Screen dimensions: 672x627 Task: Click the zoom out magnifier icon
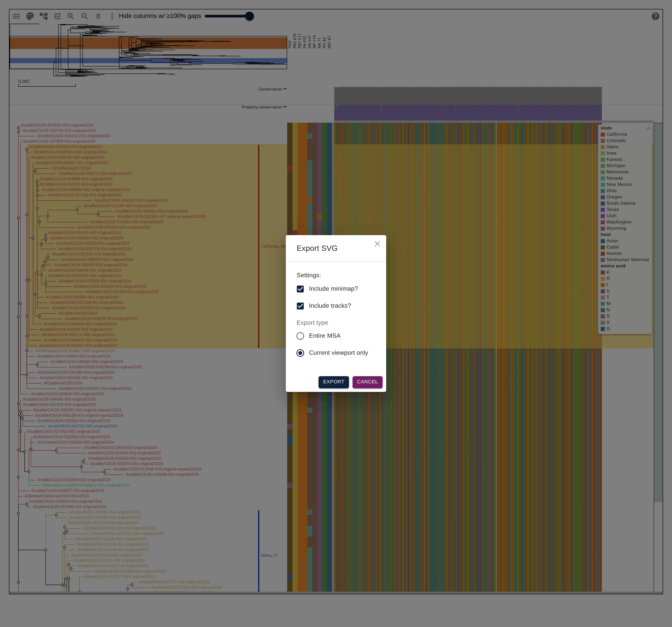pyautogui.click(x=85, y=16)
